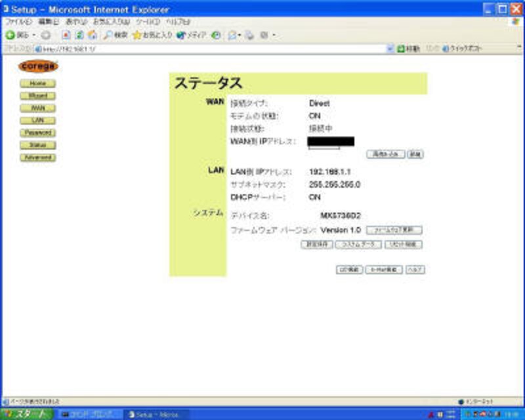This screenshot has height=420, width=525.
Task: Open the Advanced sidebar button
Action: [x=38, y=157]
